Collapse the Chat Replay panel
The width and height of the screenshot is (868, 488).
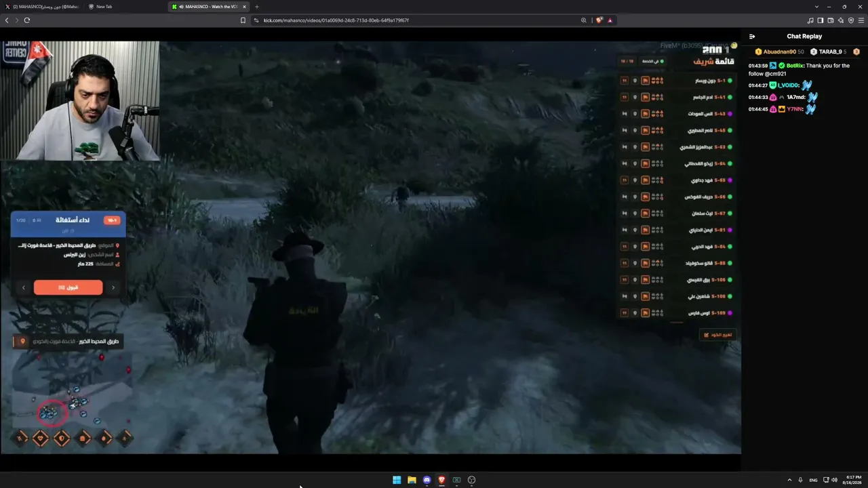click(x=752, y=37)
